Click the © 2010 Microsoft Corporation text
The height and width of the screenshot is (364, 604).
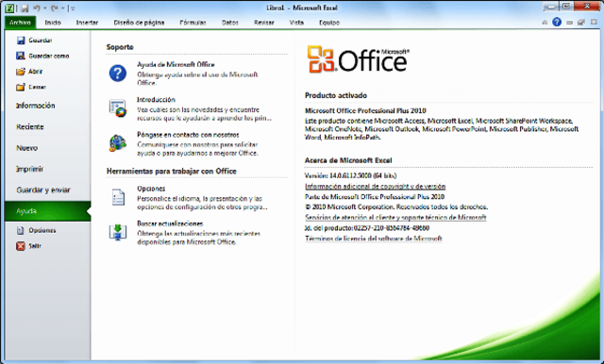click(396, 207)
